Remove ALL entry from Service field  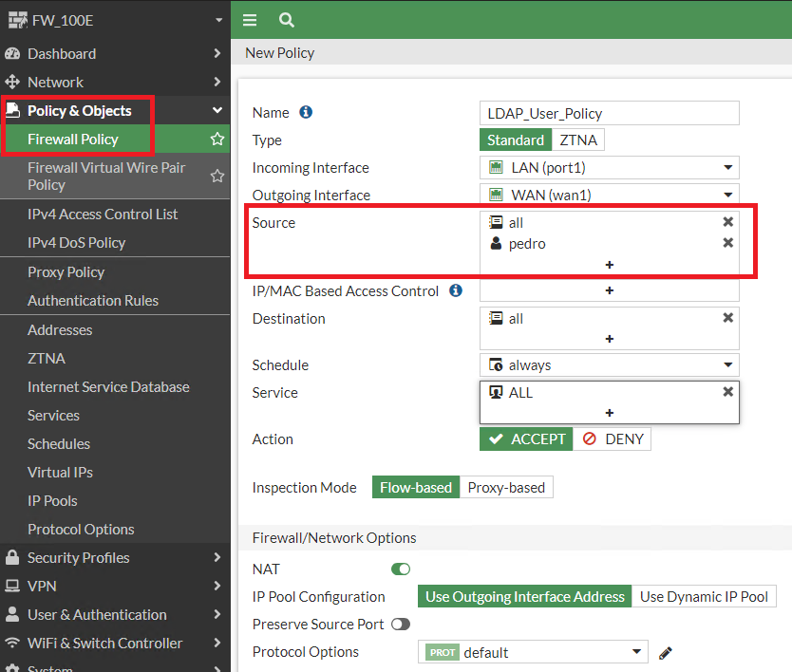(727, 392)
